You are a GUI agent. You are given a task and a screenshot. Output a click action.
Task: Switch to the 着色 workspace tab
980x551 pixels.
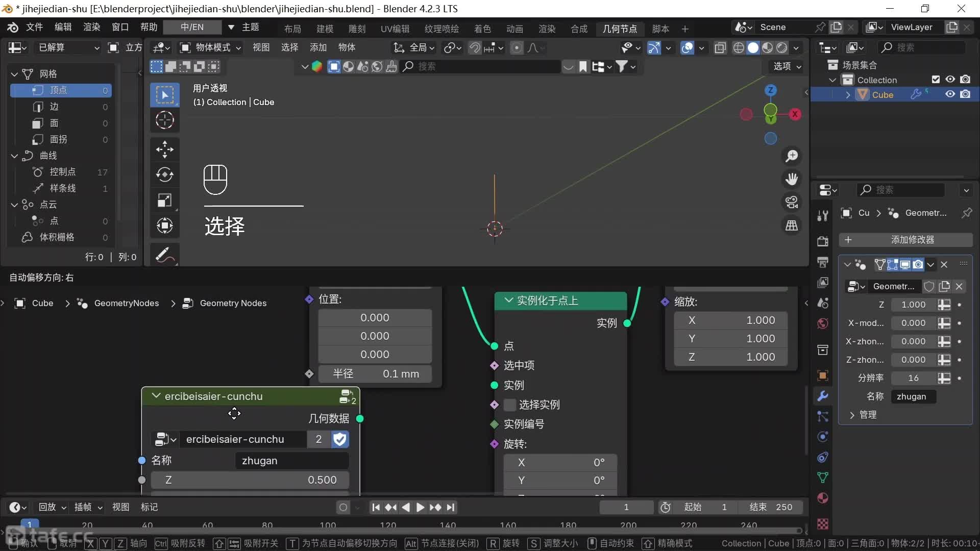482,29
